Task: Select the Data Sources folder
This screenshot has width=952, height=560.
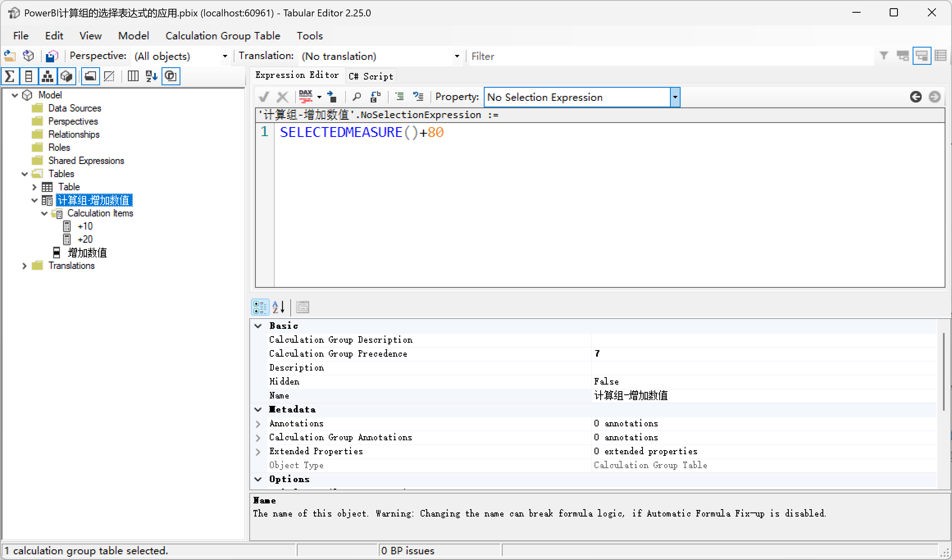Action: pyautogui.click(x=75, y=108)
